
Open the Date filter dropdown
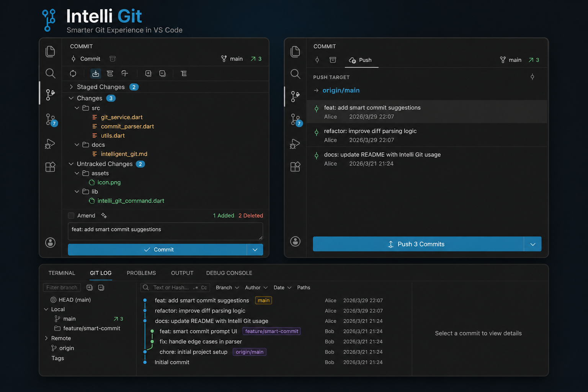point(283,287)
